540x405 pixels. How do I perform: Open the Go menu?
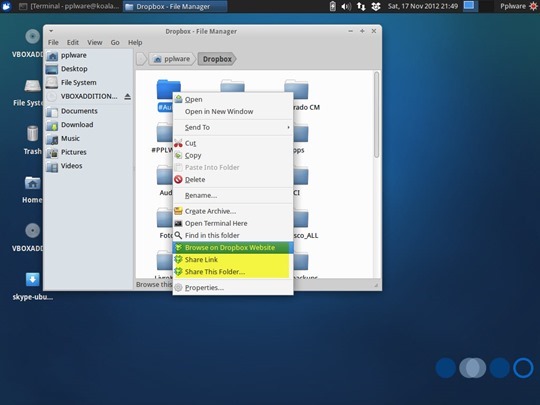[x=115, y=42]
